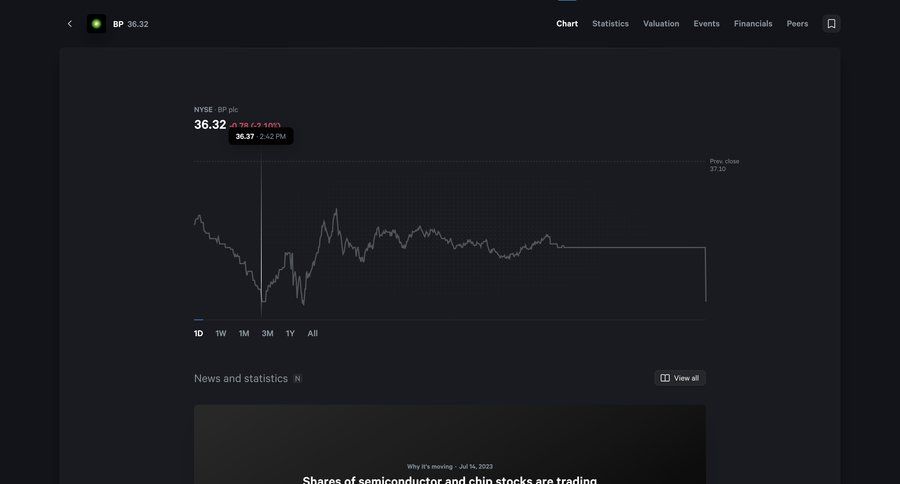Select the Peers tab
This screenshot has height=484, width=900.
point(797,24)
